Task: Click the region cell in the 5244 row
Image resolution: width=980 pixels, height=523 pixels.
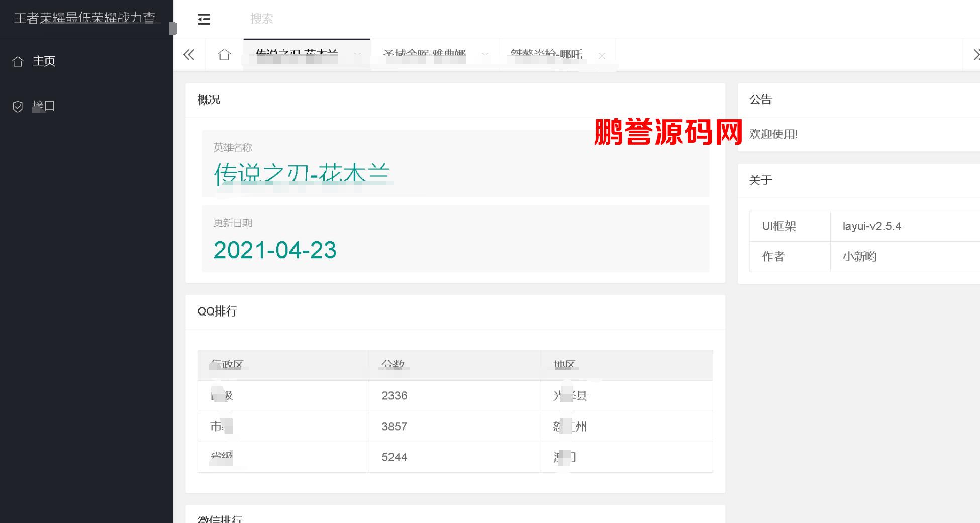Action: click(627, 457)
